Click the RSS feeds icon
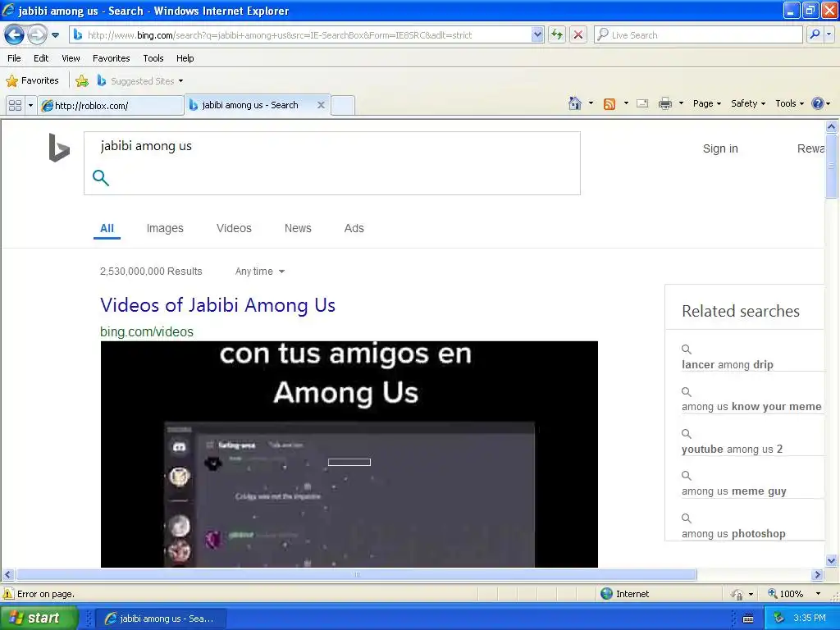This screenshot has width=840, height=630. click(609, 104)
